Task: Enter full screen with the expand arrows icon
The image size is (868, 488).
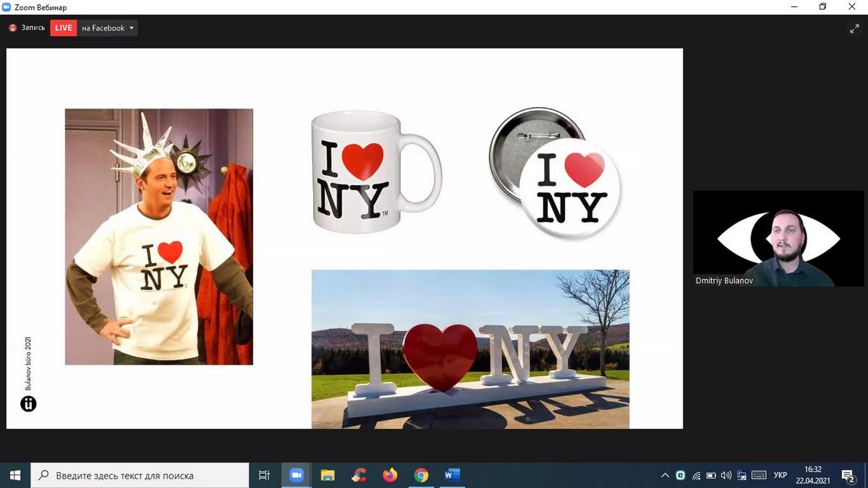Action: (x=854, y=28)
